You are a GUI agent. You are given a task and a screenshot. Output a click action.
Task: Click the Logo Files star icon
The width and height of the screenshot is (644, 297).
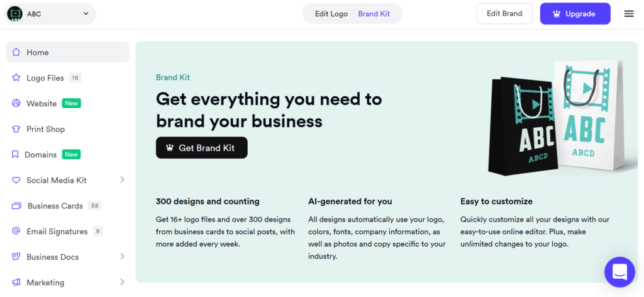coord(16,78)
